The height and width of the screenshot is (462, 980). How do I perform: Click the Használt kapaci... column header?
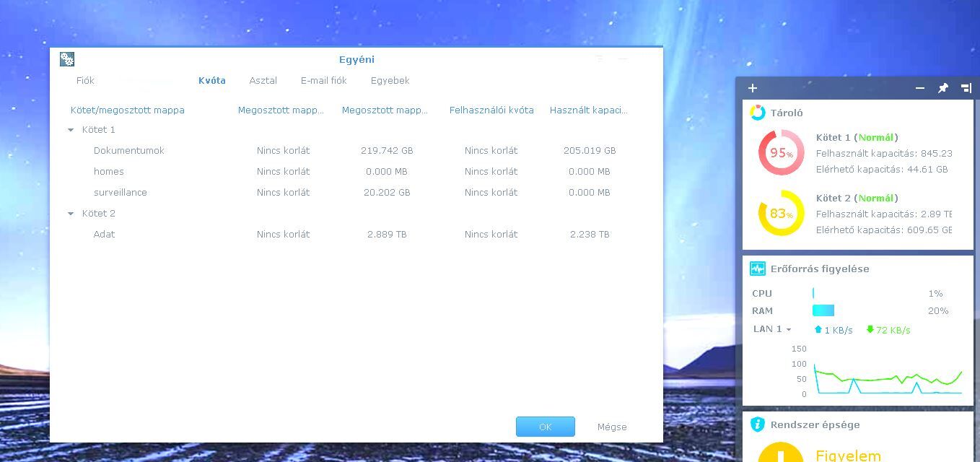click(589, 110)
